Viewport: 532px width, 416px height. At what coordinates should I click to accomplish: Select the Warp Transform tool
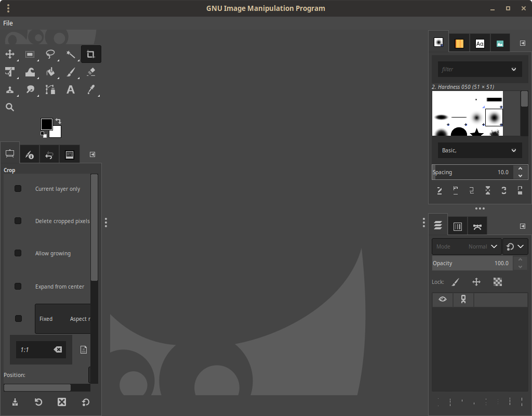pyautogui.click(x=30, y=72)
